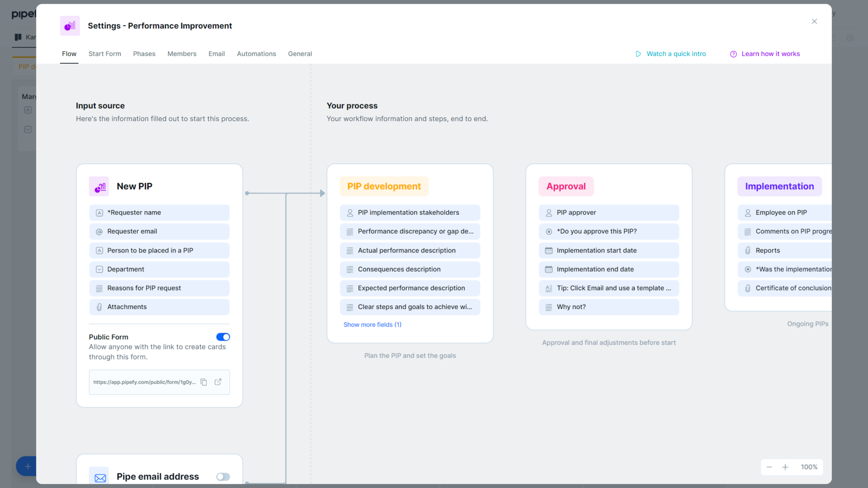Screen dimensions: 868x488
Task: Open Learn how it works
Action: [770, 54]
